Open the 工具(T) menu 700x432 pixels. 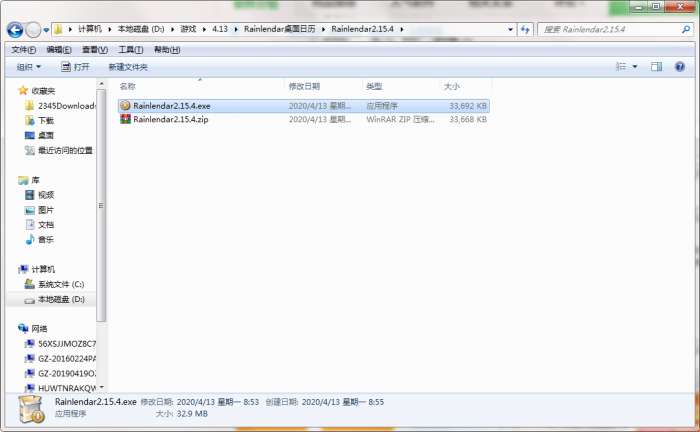tap(130, 50)
